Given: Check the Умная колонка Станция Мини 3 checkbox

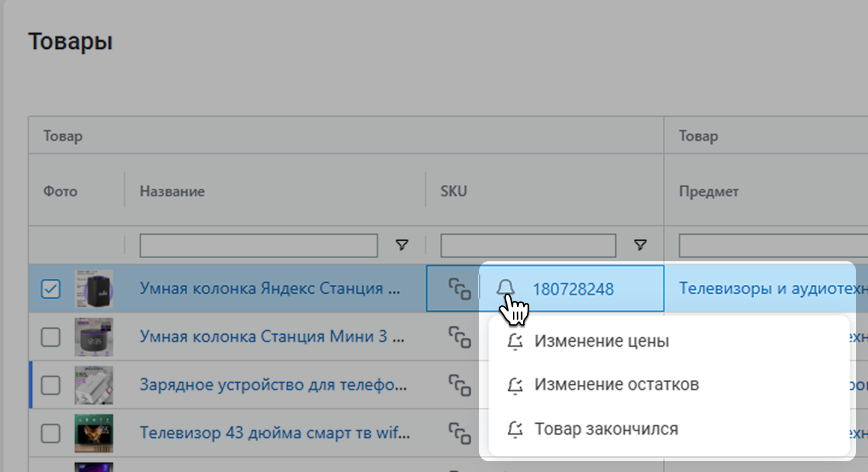Looking at the screenshot, I should click(x=51, y=337).
